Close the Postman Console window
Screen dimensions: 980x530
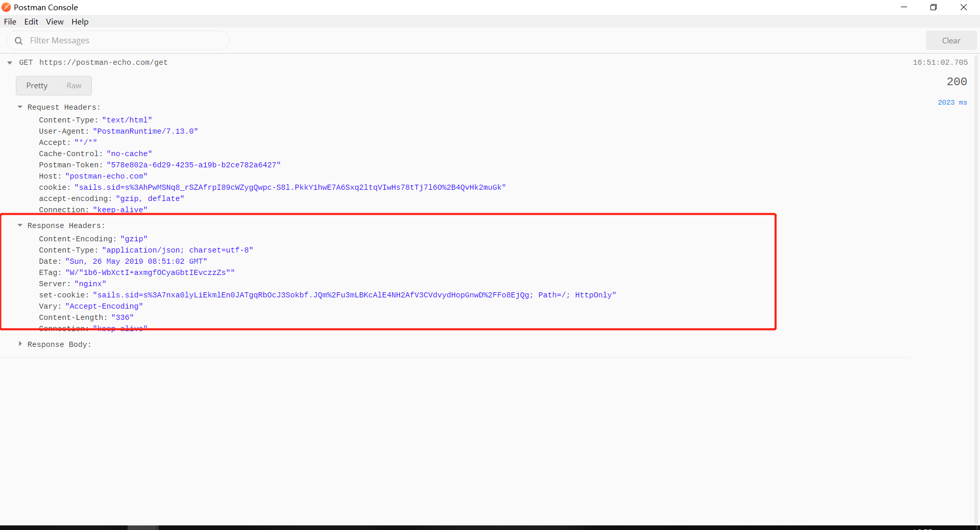(964, 7)
